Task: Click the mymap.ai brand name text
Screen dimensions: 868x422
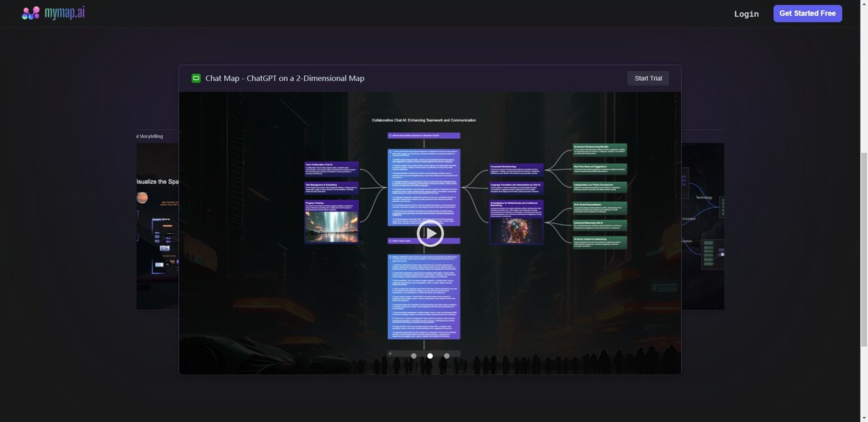Action: (x=64, y=13)
